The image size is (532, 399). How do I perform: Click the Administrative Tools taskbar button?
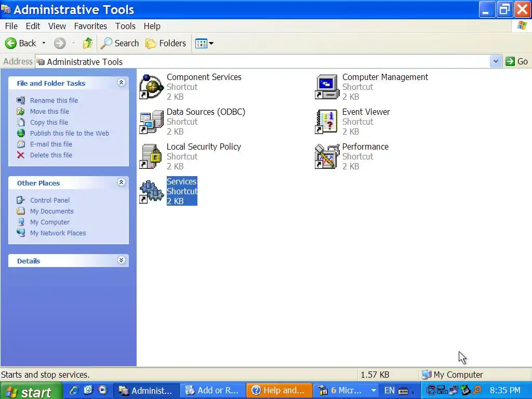(x=146, y=391)
